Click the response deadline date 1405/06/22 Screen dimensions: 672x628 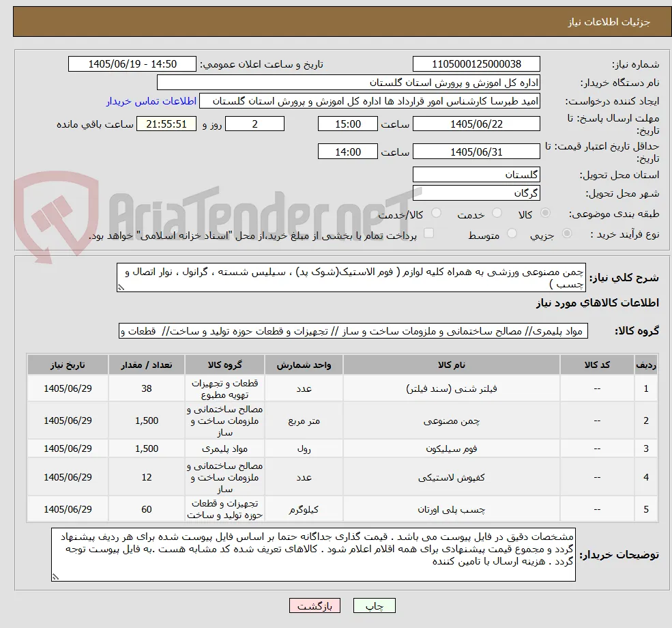pos(476,124)
